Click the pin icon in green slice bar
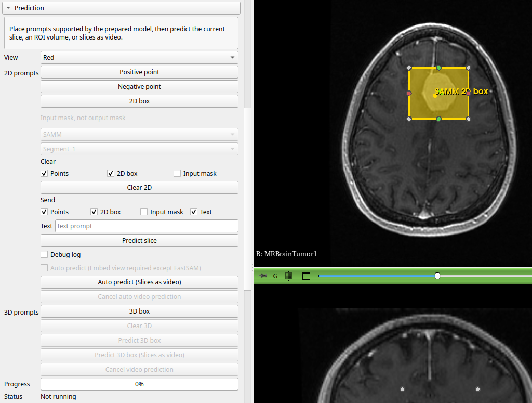532x403 pixels. coord(263,276)
